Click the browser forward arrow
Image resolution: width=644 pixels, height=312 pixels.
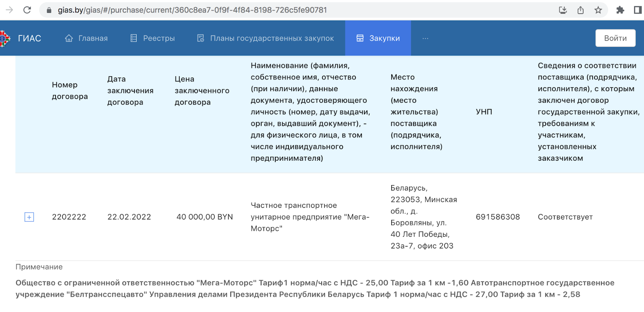click(9, 10)
